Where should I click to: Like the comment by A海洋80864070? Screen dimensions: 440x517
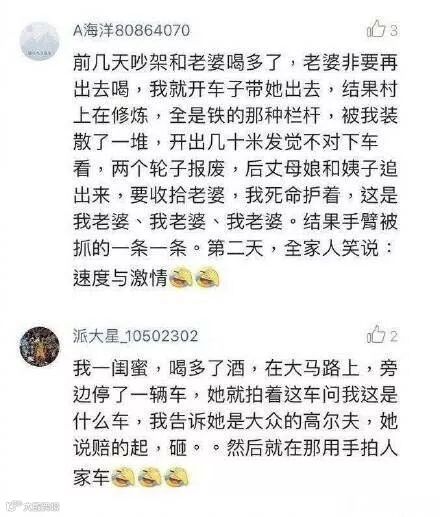376,29
